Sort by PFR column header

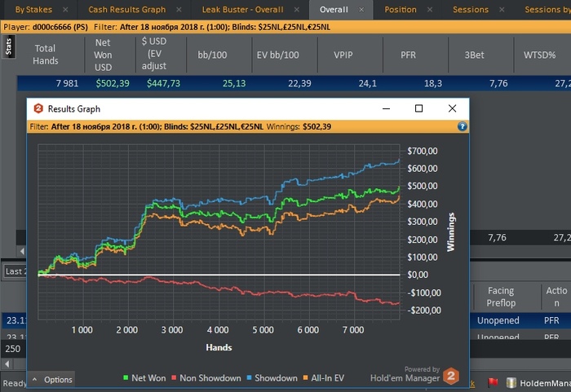click(x=408, y=55)
